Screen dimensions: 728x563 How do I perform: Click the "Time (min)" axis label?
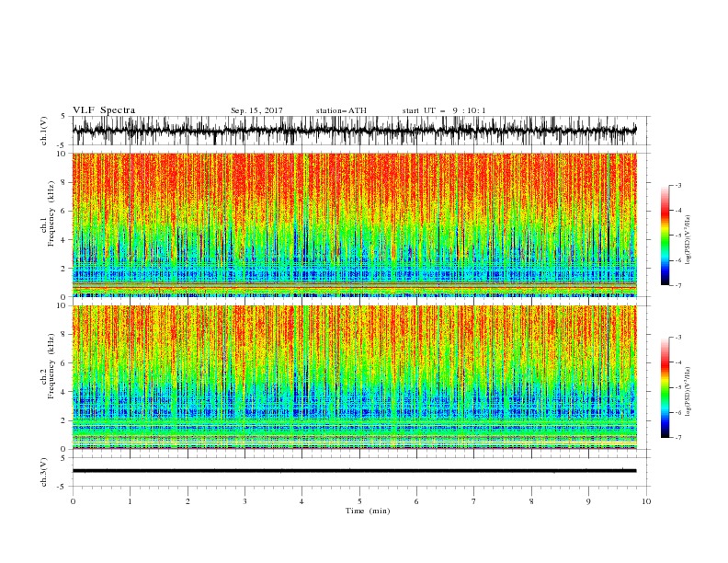(x=368, y=511)
